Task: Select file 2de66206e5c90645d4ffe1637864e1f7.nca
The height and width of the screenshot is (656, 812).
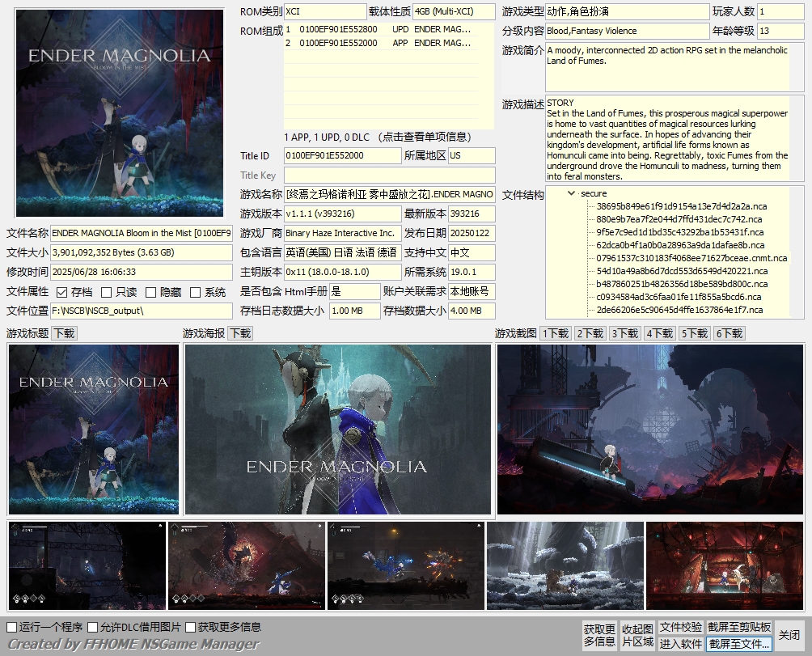Action: click(x=679, y=310)
